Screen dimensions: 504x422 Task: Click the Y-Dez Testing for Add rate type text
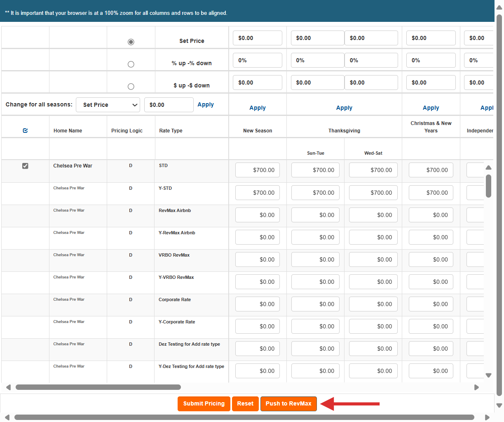pyautogui.click(x=191, y=366)
